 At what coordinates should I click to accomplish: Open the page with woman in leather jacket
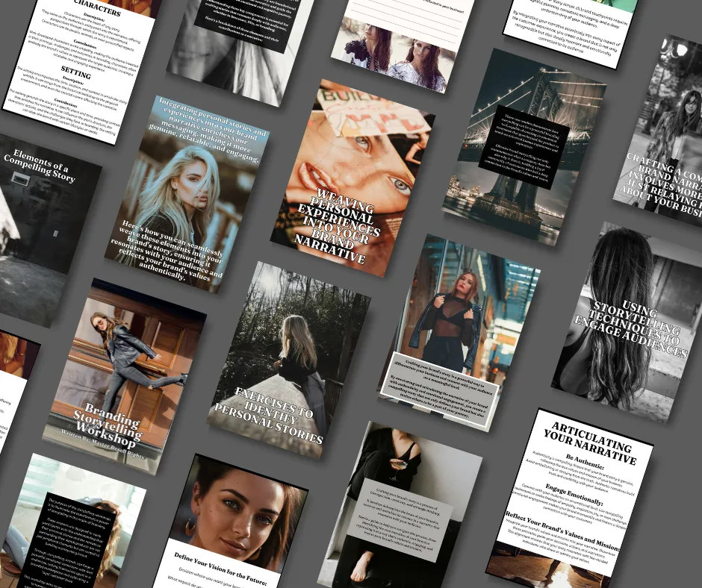459,333
